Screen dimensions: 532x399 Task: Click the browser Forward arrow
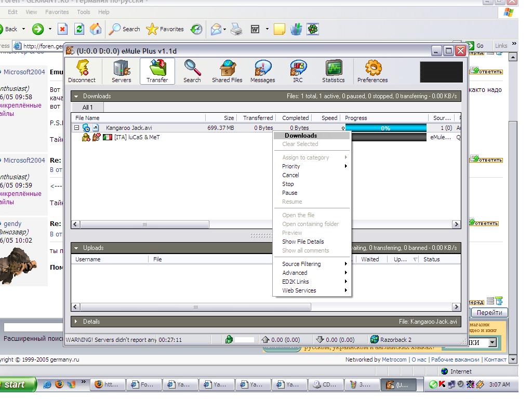tap(38, 29)
